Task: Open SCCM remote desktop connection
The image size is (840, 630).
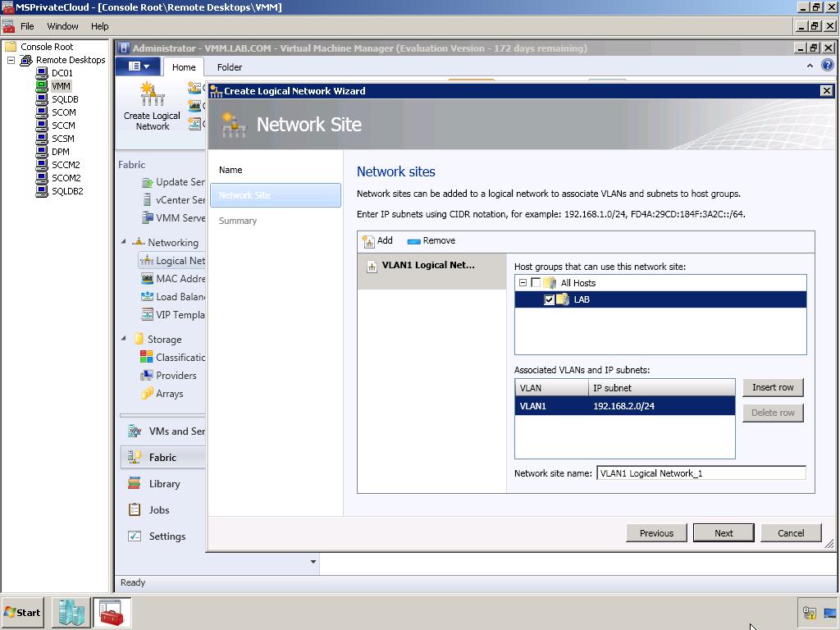Action: pyautogui.click(x=63, y=126)
